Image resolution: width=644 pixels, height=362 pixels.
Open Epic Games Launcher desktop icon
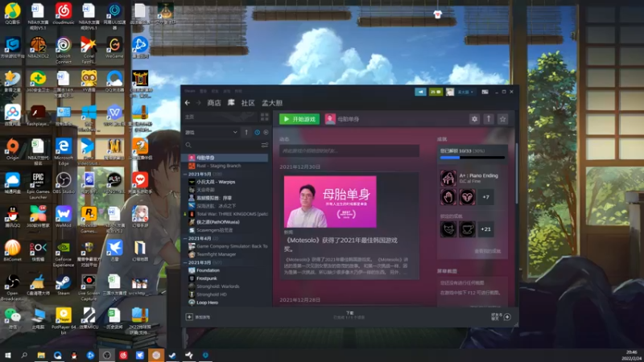coord(38,186)
